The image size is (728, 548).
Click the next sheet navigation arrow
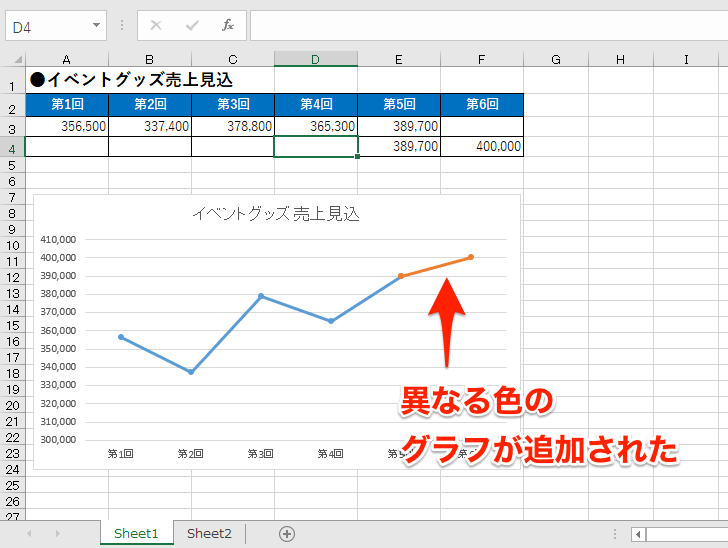pos(58,534)
